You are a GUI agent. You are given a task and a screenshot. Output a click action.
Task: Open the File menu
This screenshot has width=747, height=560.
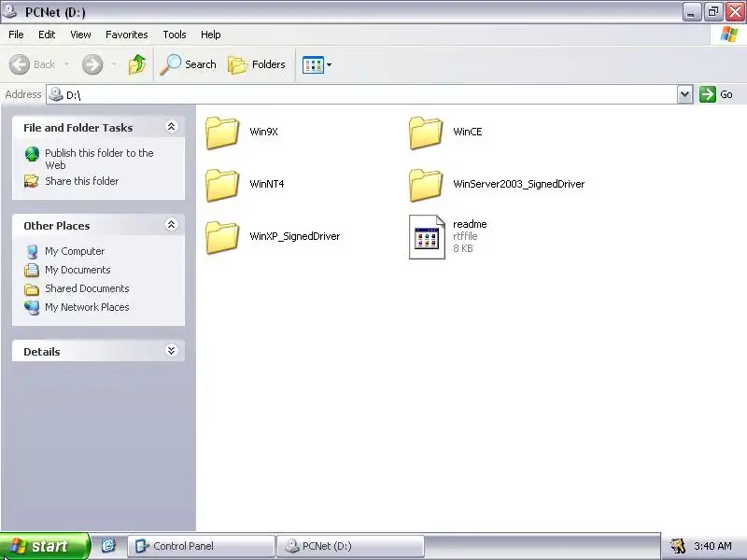(x=16, y=35)
